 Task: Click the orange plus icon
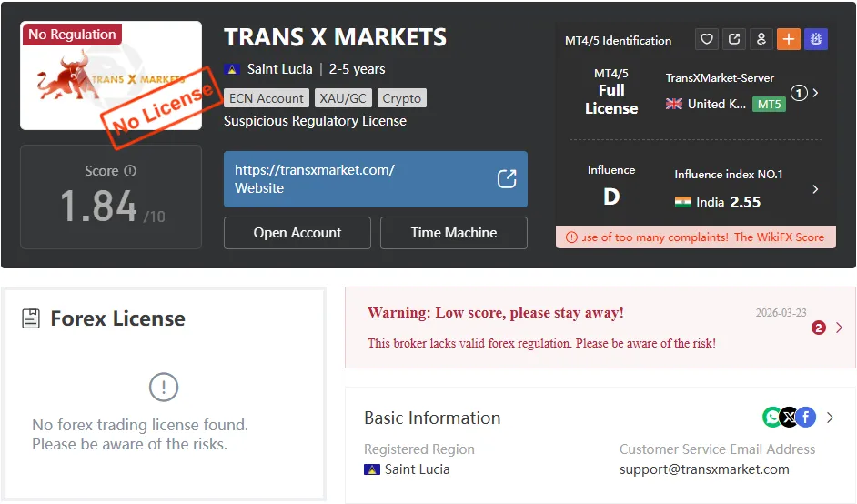point(789,39)
